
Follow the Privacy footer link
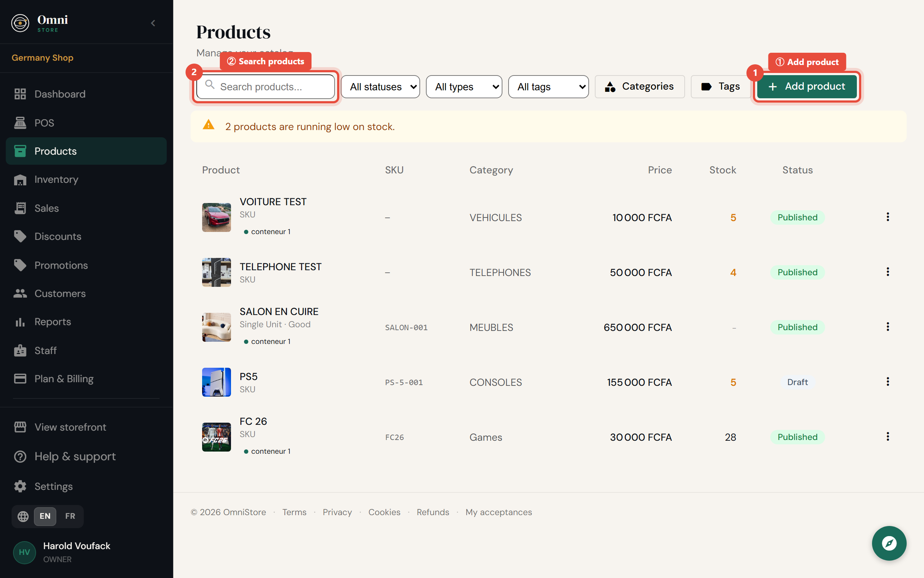click(x=337, y=512)
